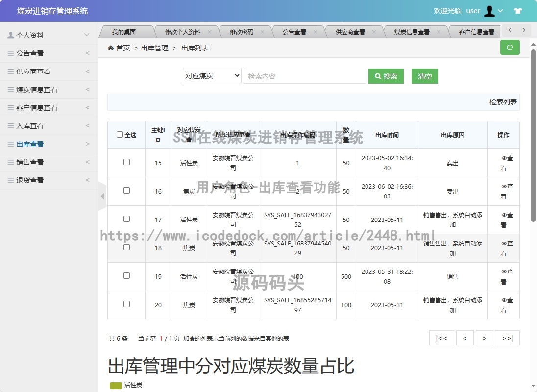
Task: Expand the 个人资料 sidebar chevron
Action: [87, 35]
